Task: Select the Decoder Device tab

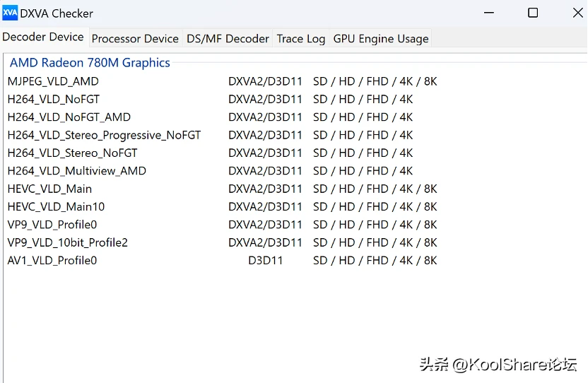Action: pos(43,37)
